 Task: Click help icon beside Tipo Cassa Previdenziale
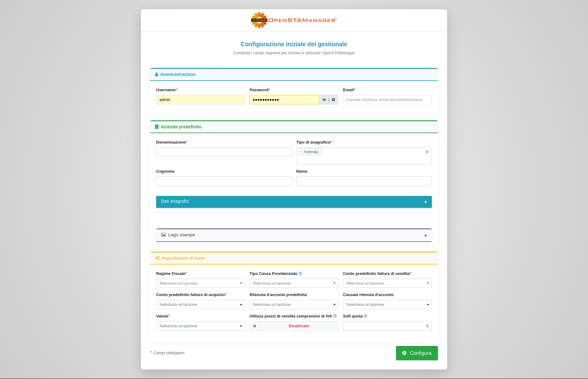(300, 274)
